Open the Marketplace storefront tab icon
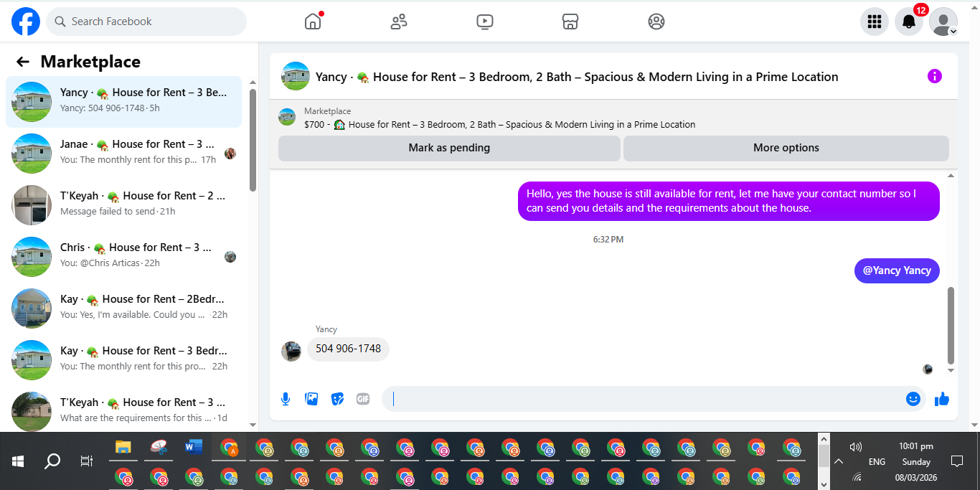Screen dimensions: 980x490 [570, 22]
